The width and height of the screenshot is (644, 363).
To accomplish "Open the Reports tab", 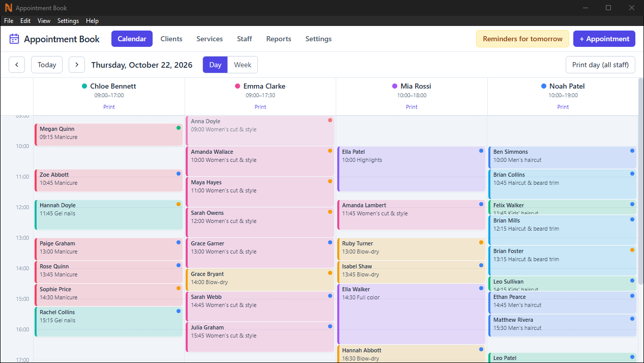I will [x=279, y=39].
